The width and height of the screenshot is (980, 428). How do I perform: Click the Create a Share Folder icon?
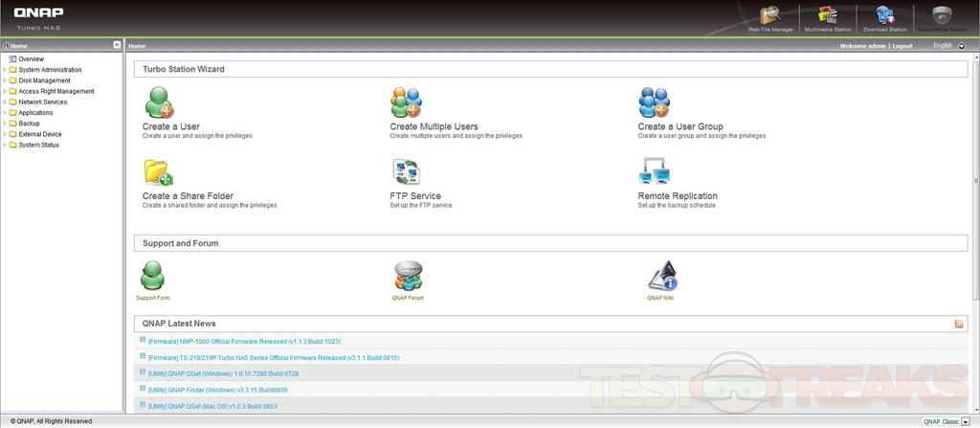pyautogui.click(x=158, y=171)
